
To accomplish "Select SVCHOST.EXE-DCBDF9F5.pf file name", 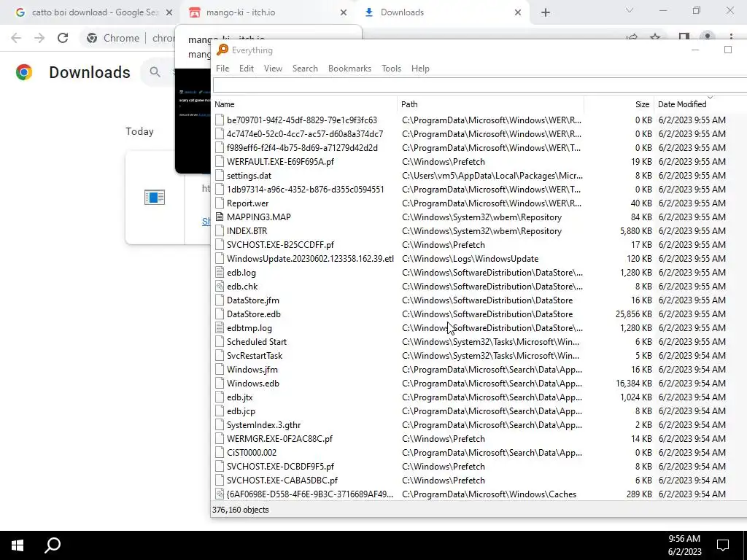I will point(280,466).
